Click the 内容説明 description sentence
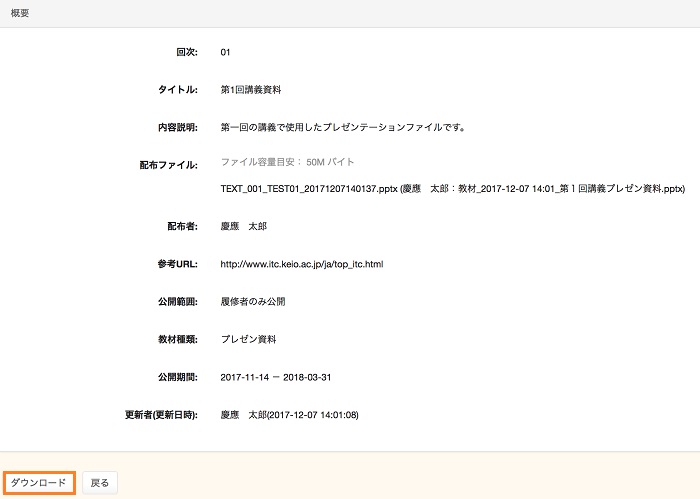This screenshot has width=700, height=499. [344, 127]
